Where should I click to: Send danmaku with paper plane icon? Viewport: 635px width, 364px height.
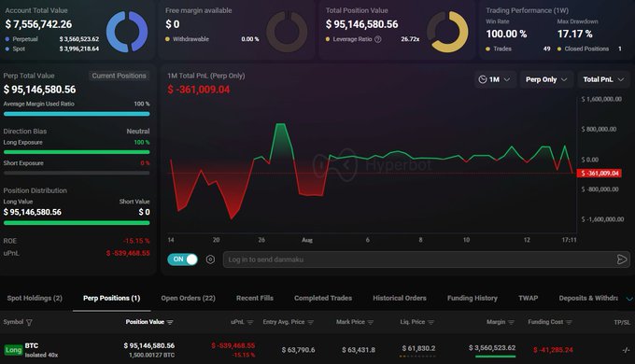coord(622,259)
